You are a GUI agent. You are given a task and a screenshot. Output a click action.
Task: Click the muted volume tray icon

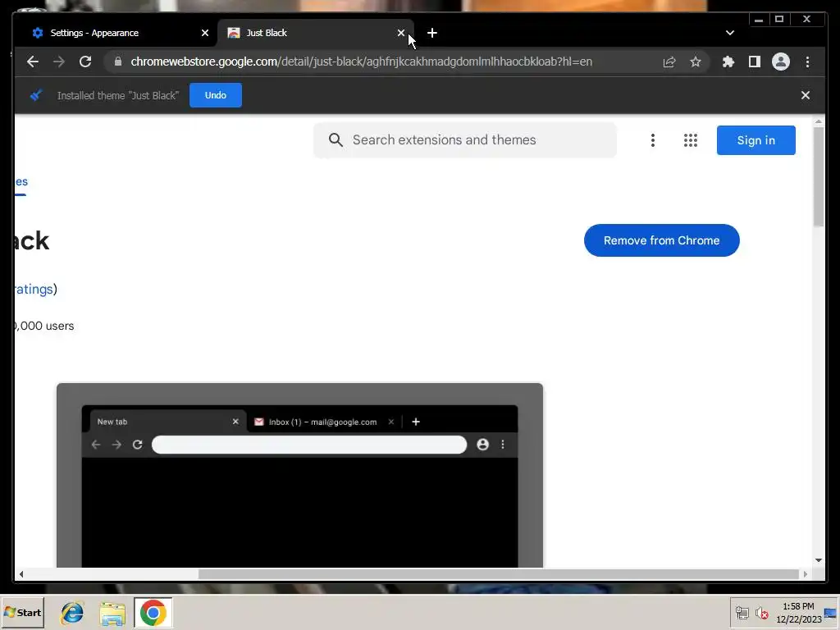click(761, 613)
